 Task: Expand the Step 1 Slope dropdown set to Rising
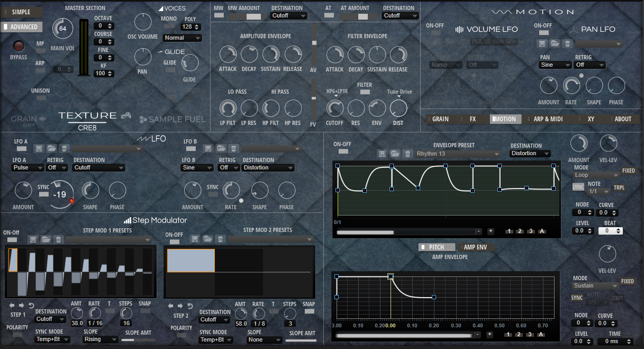(101, 339)
